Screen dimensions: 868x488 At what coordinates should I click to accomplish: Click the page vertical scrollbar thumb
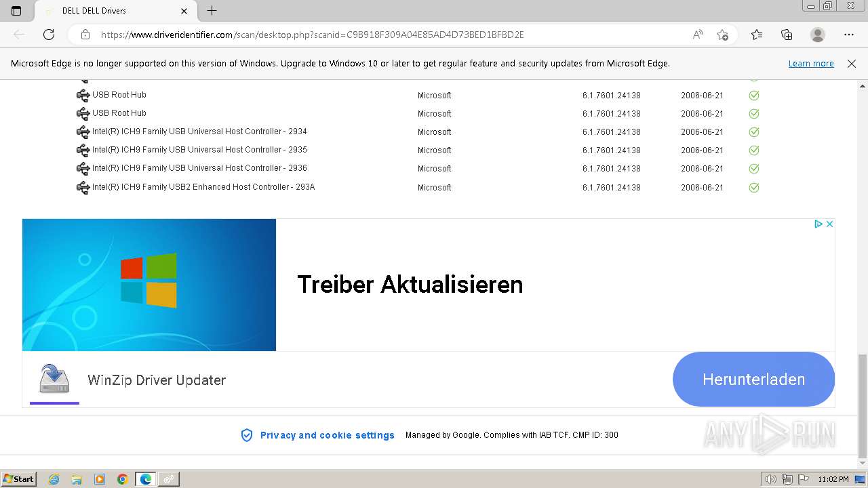[862, 406]
